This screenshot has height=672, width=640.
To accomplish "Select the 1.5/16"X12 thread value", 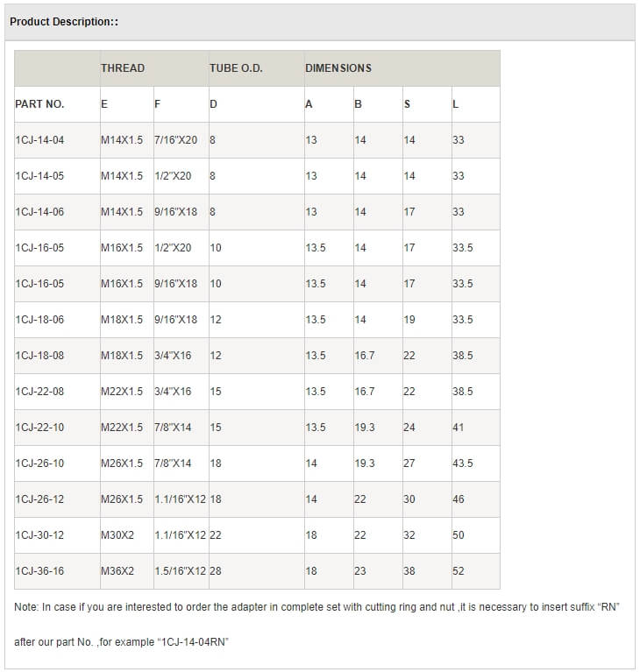I will [180, 571].
